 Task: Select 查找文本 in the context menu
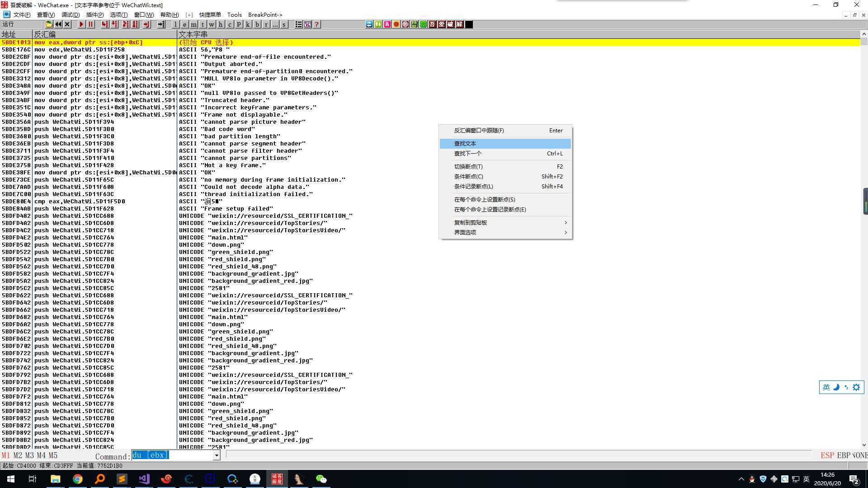point(505,144)
